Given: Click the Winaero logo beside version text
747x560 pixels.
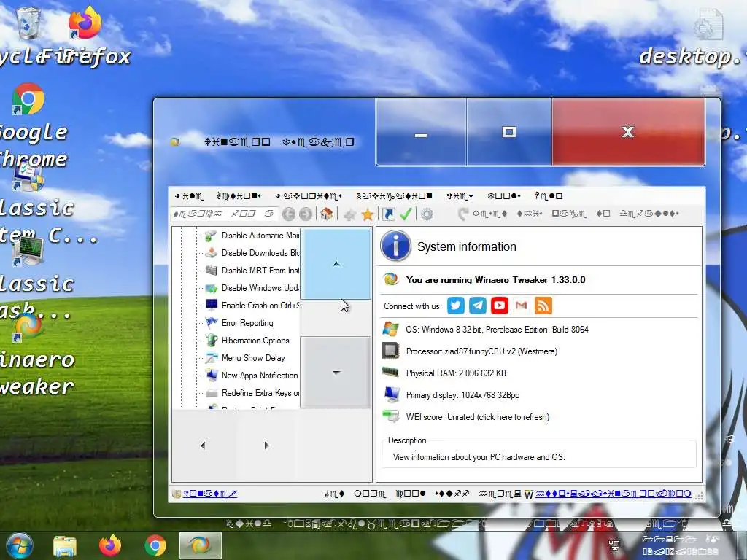Looking at the screenshot, I should [391, 279].
